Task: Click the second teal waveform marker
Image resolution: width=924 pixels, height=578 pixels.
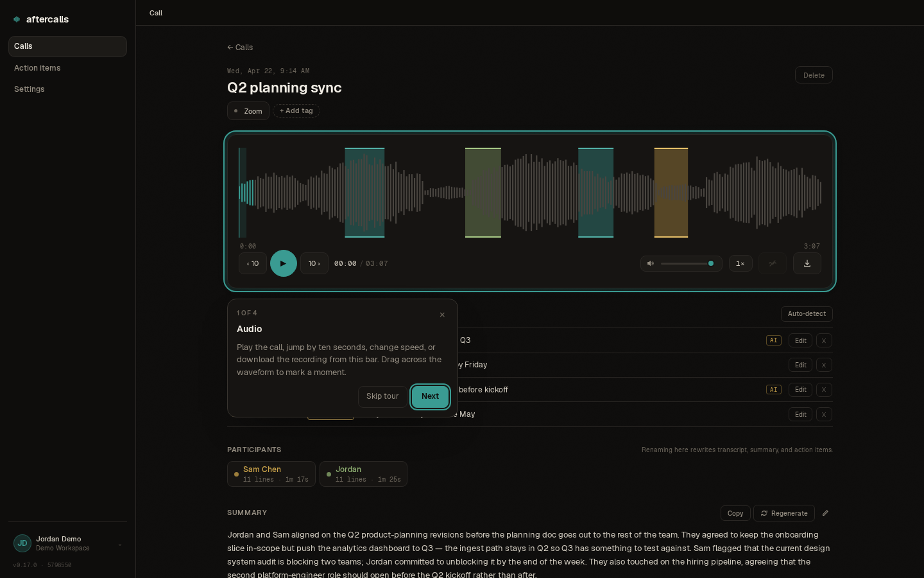Action: 596,193
